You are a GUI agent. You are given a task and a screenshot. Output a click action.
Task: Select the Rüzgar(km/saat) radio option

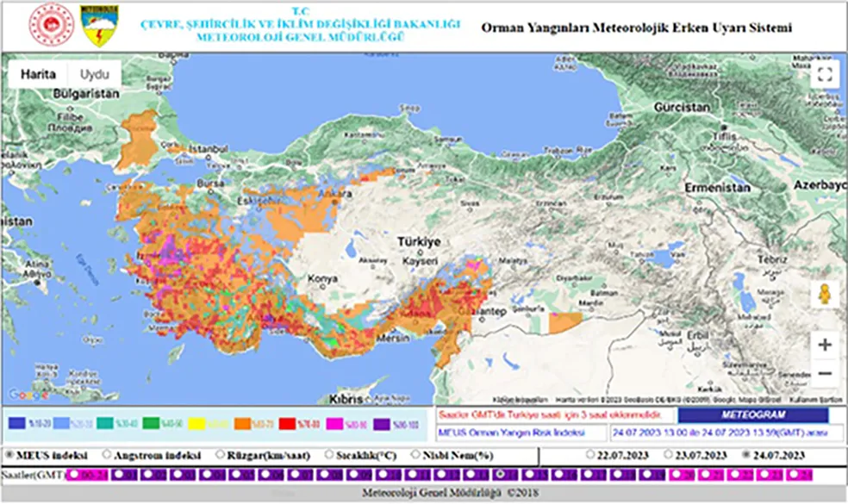(x=221, y=455)
